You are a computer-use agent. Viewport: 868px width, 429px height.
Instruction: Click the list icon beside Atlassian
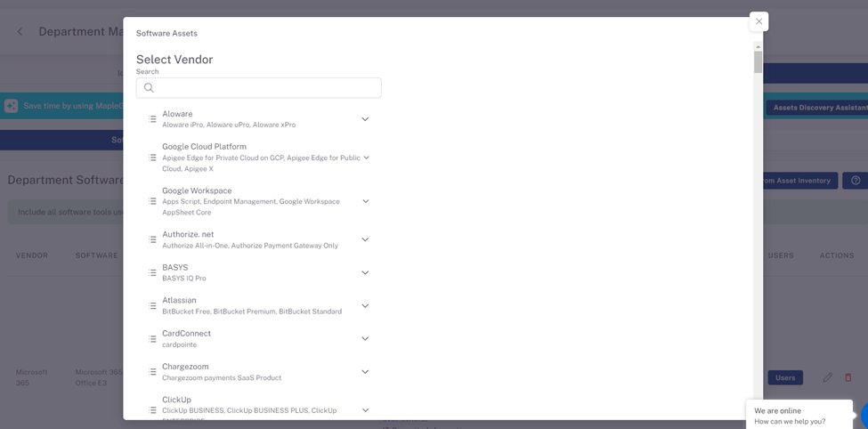[x=152, y=305]
